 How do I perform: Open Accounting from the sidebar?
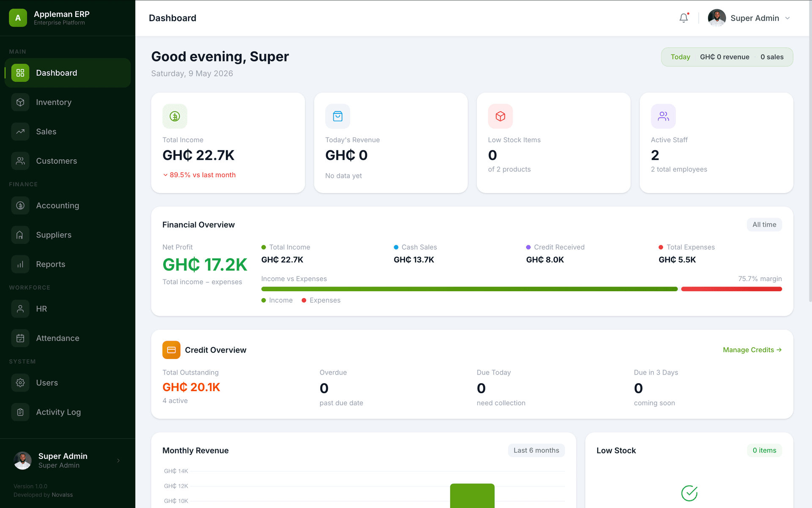[68, 205]
